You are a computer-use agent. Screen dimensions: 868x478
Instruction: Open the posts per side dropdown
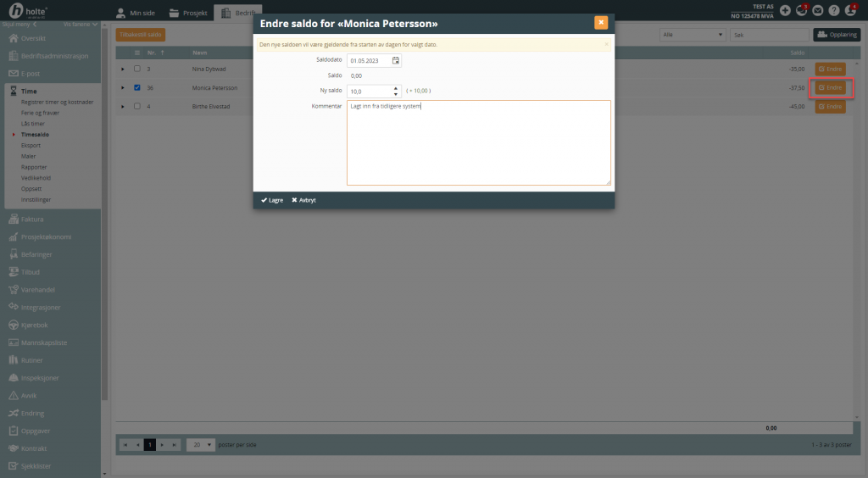pos(199,444)
